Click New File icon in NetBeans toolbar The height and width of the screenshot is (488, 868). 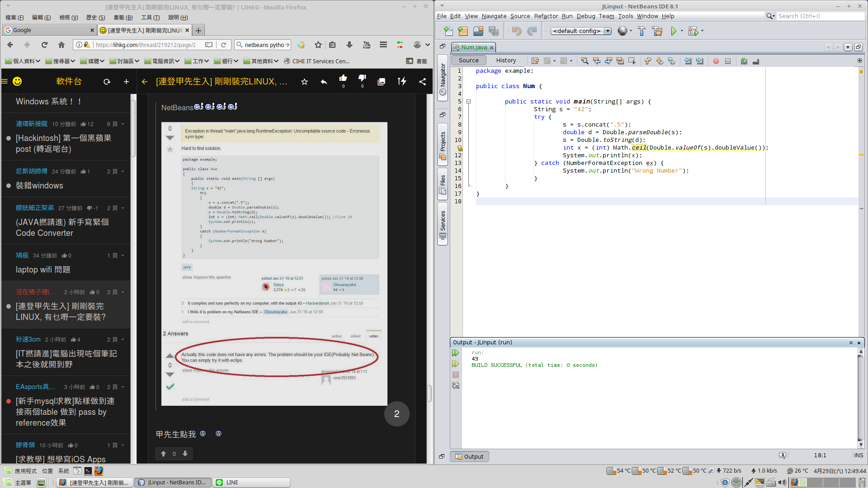[448, 31]
